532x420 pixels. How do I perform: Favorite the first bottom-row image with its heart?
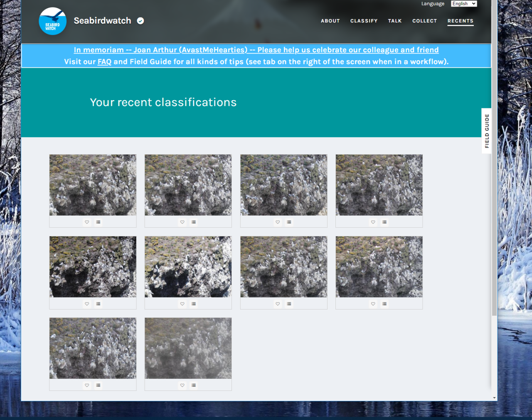[87, 386]
